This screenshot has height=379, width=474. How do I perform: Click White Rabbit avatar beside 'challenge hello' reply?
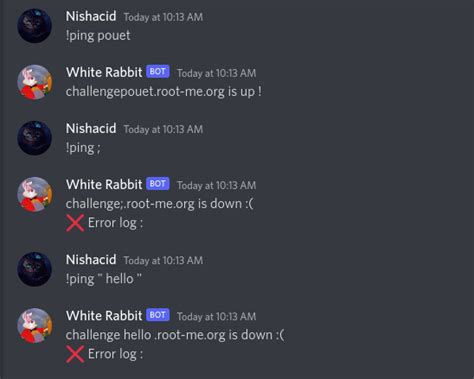34,325
